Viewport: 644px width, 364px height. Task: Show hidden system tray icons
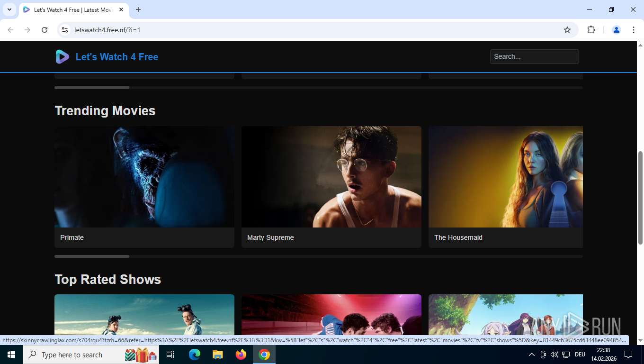531,355
